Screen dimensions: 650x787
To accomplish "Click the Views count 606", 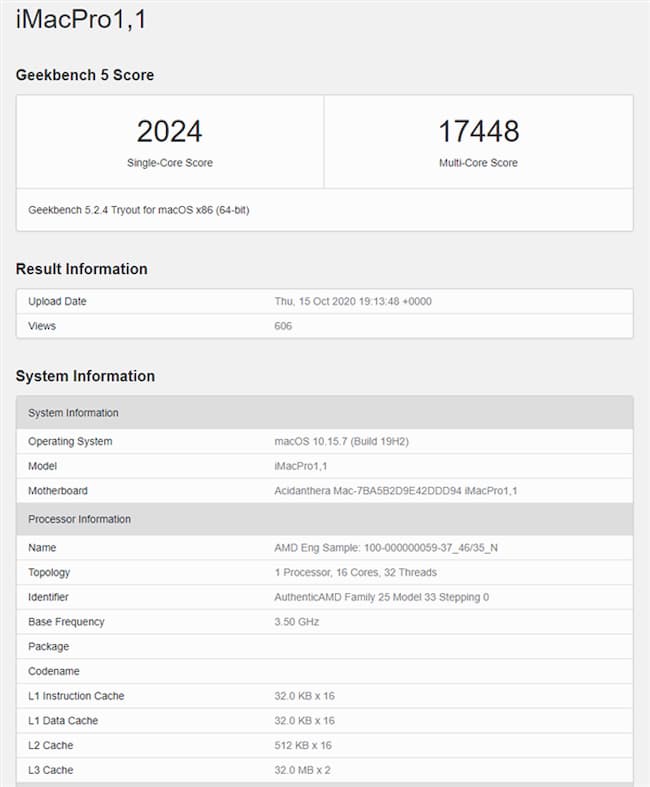I will [283, 326].
